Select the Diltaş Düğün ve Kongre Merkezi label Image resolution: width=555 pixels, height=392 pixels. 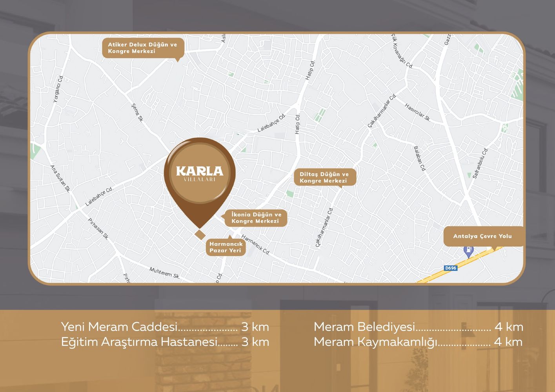coord(324,177)
